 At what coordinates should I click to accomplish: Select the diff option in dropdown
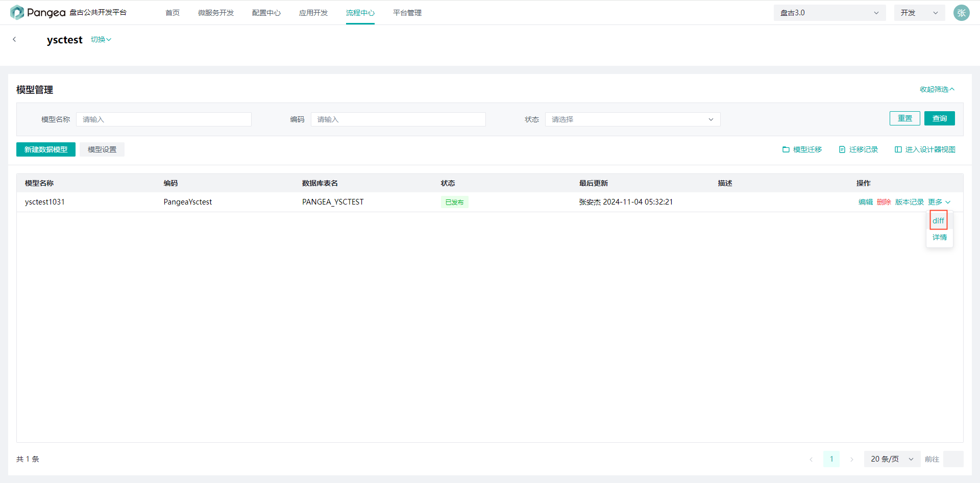(938, 220)
